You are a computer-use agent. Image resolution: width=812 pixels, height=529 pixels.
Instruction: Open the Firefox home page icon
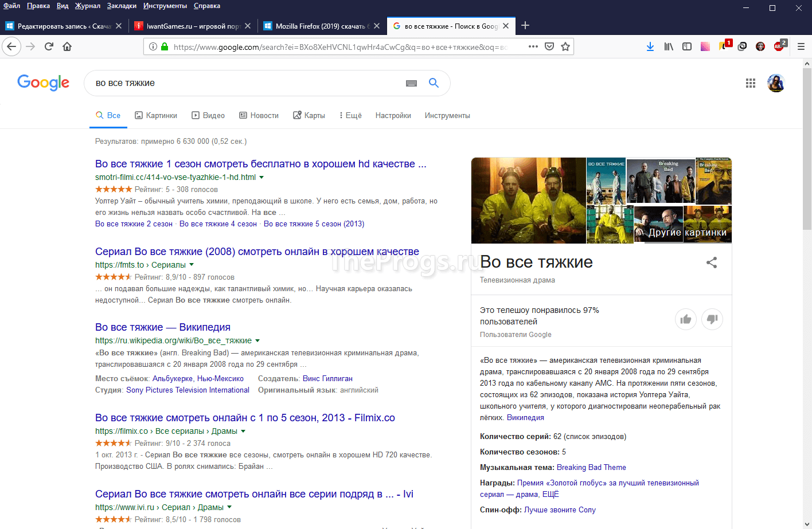[67, 46]
